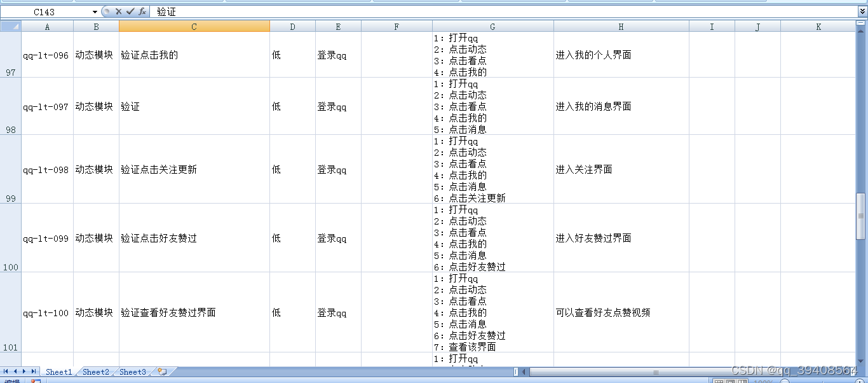Select column B header
The image size is (868, 383).
click(x=96, y=26)
